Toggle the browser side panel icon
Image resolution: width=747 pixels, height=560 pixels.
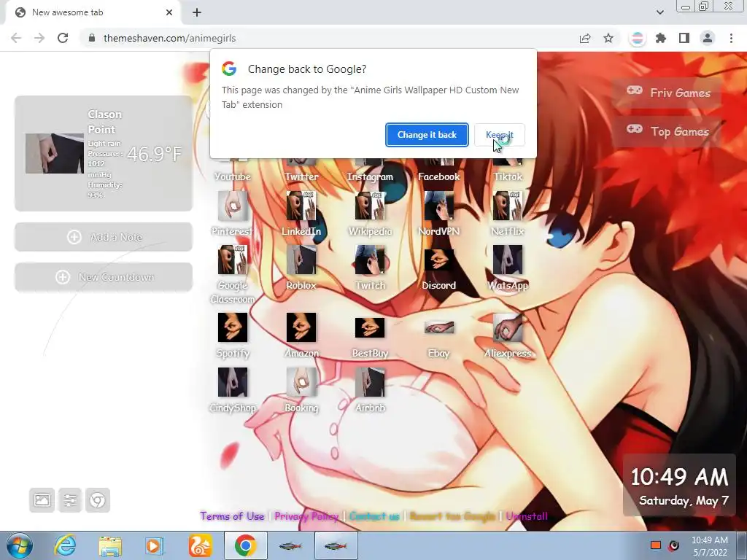click(x=684, y=38)
